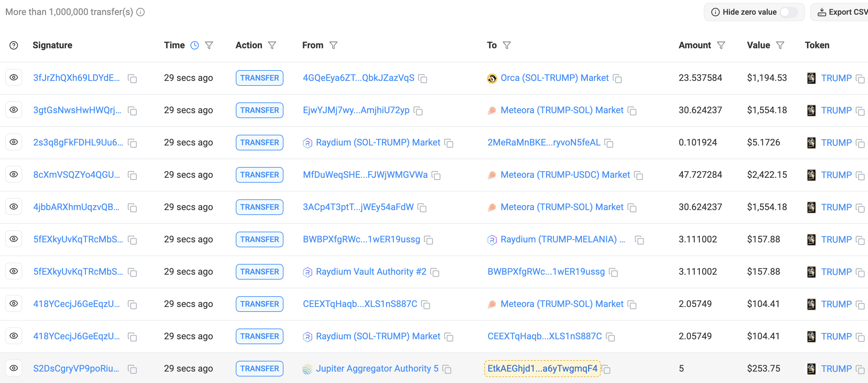The height and width of the screenshot is (383, 868).
Task: Click the help icon left of Signature
Action: (14, 45)
